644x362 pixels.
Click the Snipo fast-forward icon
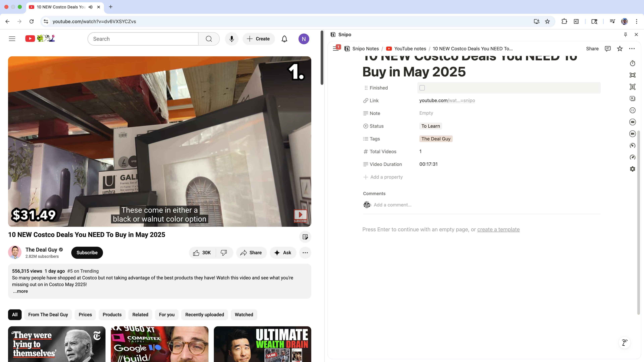pos(632,134)
